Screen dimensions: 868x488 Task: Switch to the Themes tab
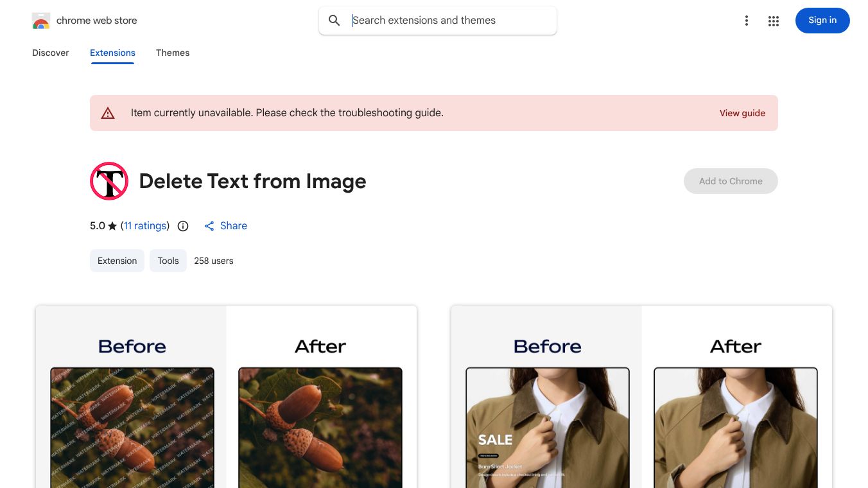point(173,53)
